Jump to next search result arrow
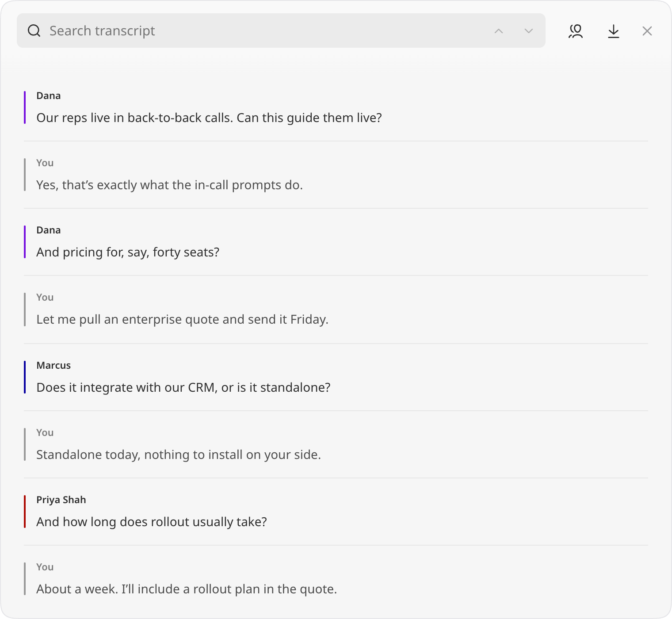Viewport: 672px width, 619px height. [x=529, y=31]
